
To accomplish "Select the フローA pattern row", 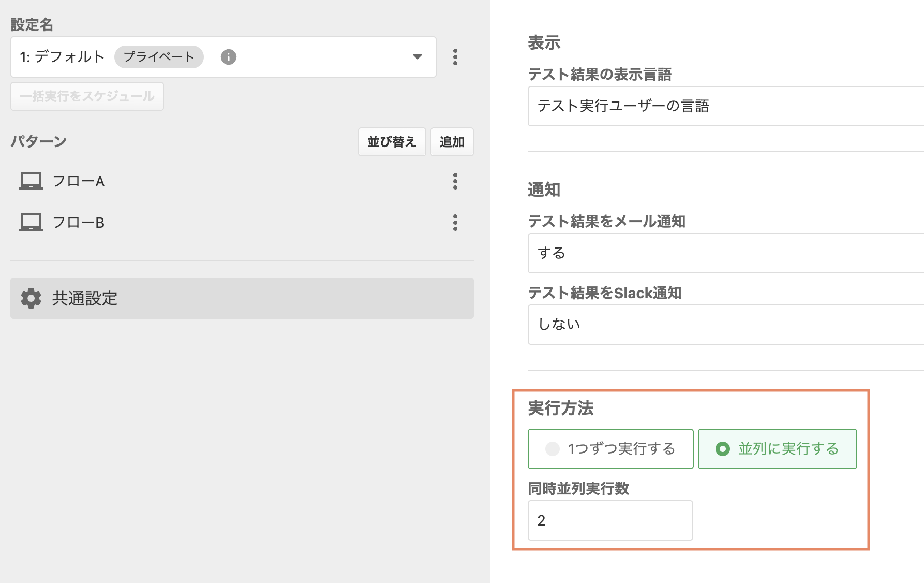I will [x=242, y=181].
